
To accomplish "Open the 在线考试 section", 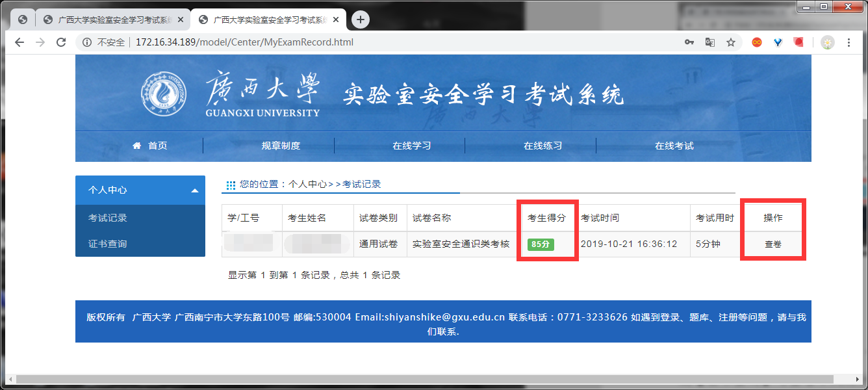I will pos(674,146).
